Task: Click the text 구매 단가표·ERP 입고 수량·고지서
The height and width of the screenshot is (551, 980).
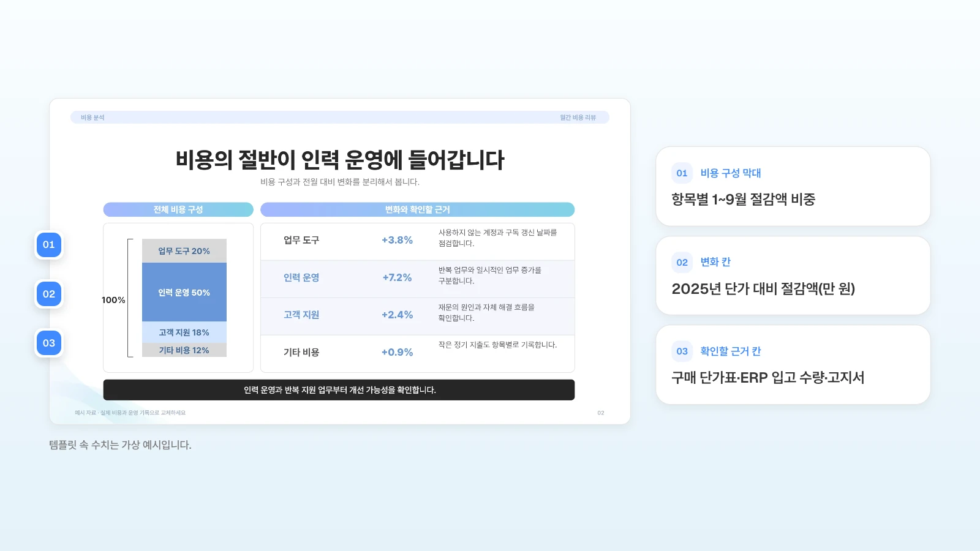Action: tap(768, 377)
